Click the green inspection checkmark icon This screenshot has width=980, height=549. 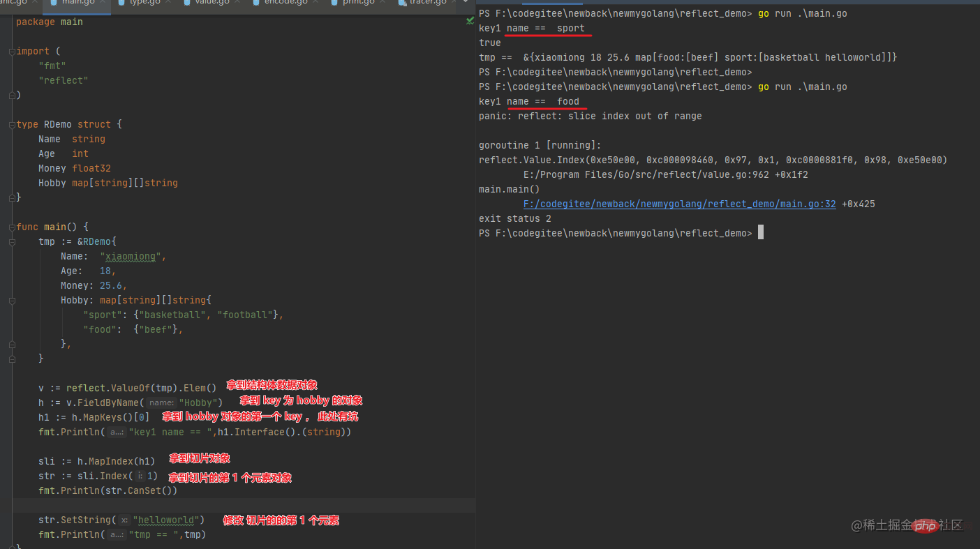pyautogui.click(x=470, y=22)
